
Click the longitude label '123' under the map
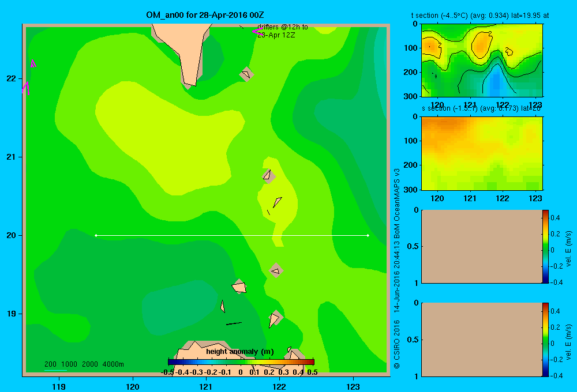(x=353, y=386)
